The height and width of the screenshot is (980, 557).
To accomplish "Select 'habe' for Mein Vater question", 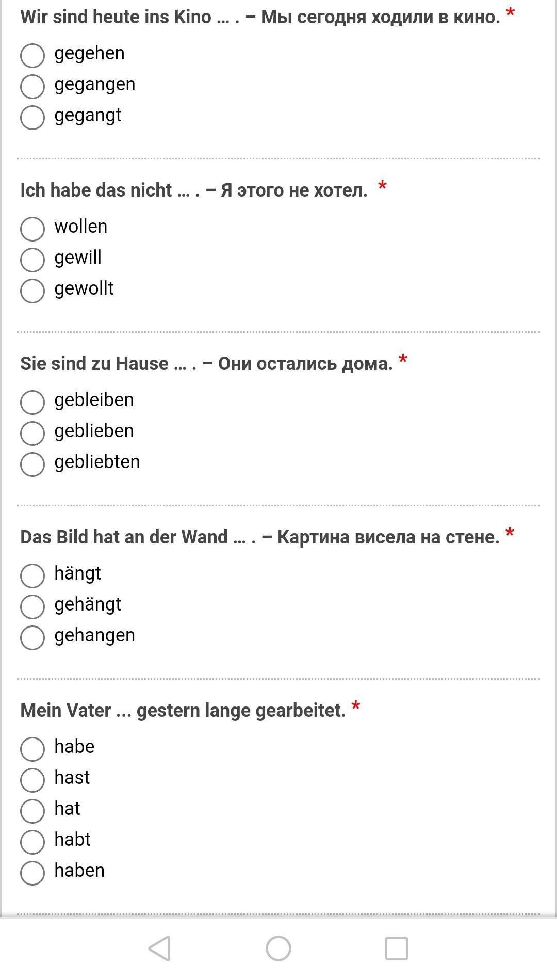I will (32, 749).
